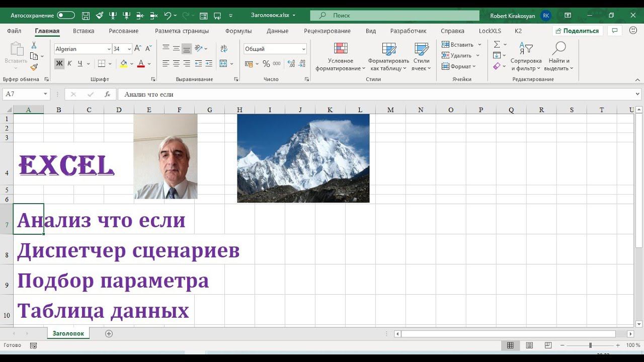Open the number format dropdown showing Общий
This screenshot has width=644, height=362.
[x=304, y=49]
